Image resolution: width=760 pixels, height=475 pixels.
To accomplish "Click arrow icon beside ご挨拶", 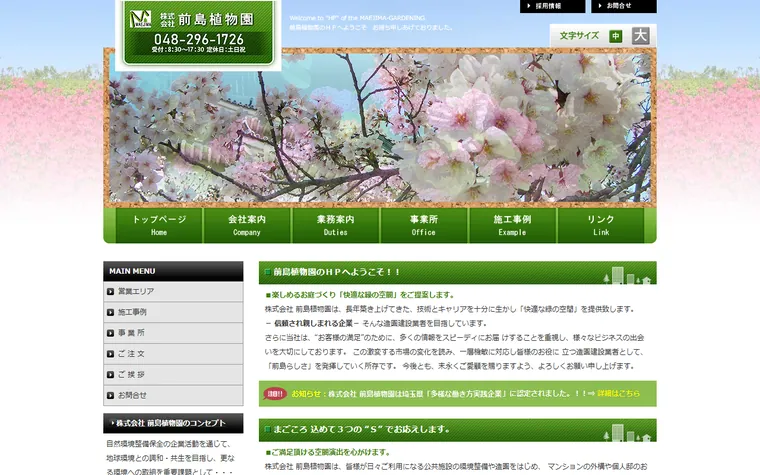I will pyautogui.click(x=111, y=375).
